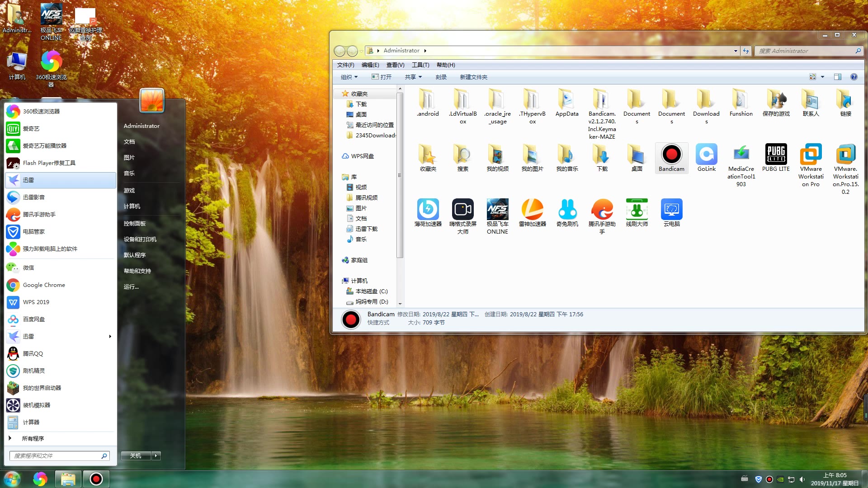Open the 查看(V) menu
This screenshot has height=488, width=868.
tap(395, 65)
